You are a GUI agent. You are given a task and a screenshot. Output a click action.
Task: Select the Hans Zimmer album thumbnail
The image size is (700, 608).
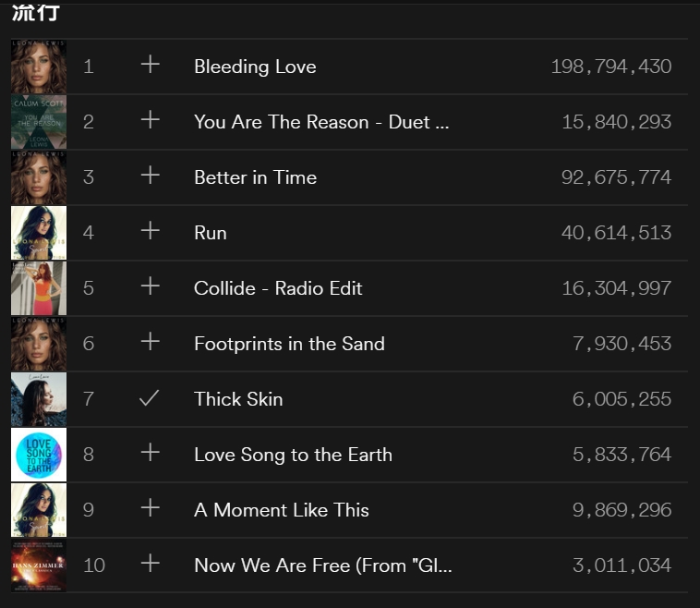39,565
